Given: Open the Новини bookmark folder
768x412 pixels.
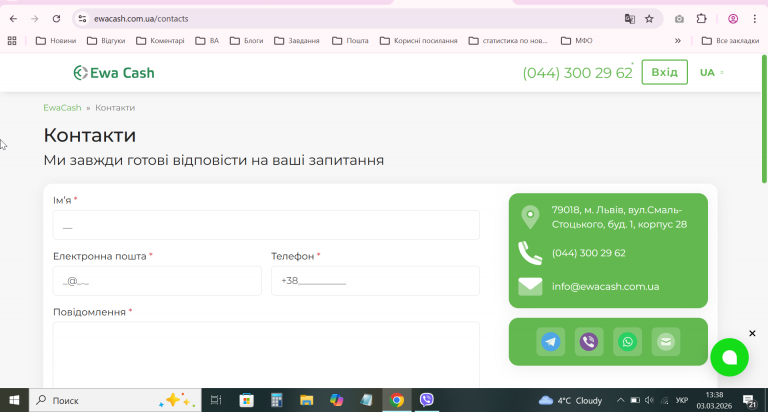Looking at the screenshot, I should (56, 41).
